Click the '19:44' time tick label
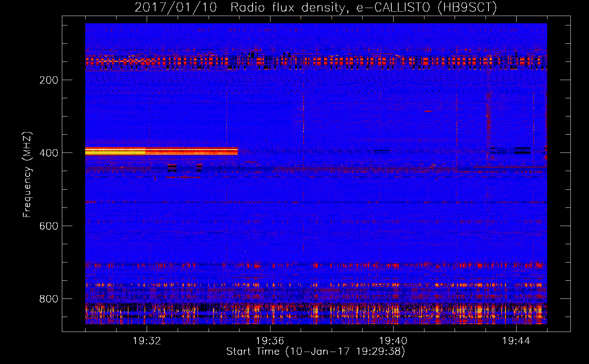589x364 pixels. 516,341
